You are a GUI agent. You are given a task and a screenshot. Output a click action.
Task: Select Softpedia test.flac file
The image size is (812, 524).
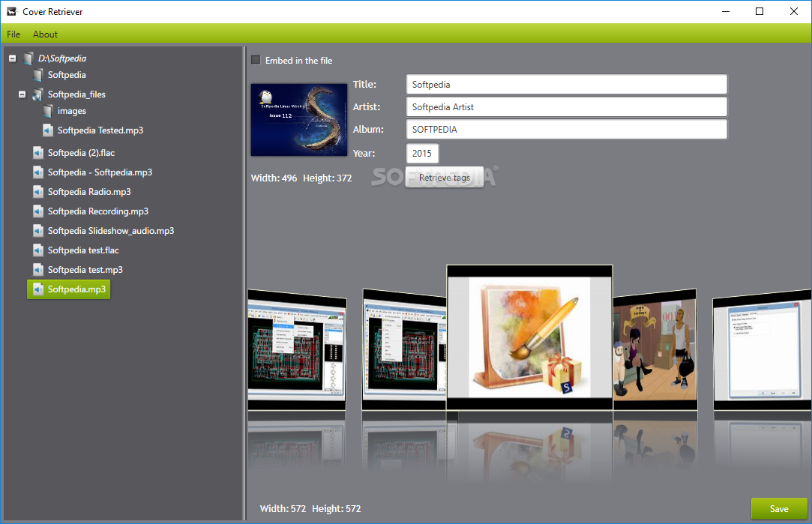(x=83, y=250)
